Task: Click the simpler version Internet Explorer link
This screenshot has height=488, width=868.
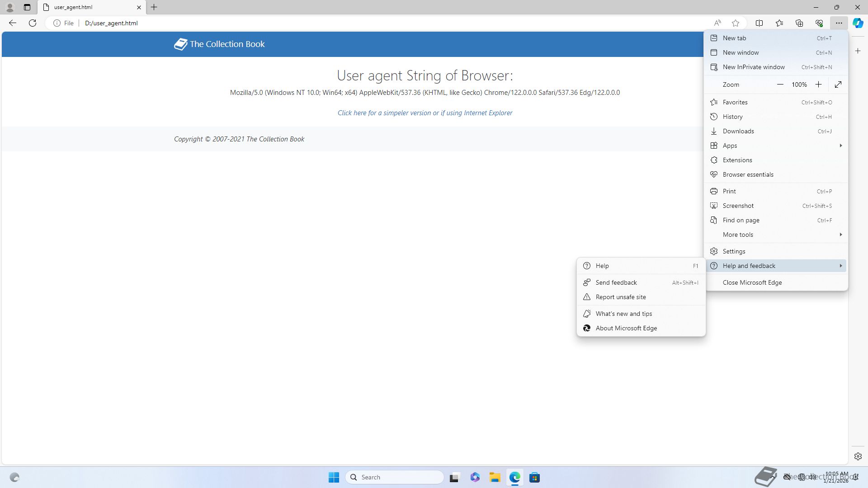Action: (425, 113)
